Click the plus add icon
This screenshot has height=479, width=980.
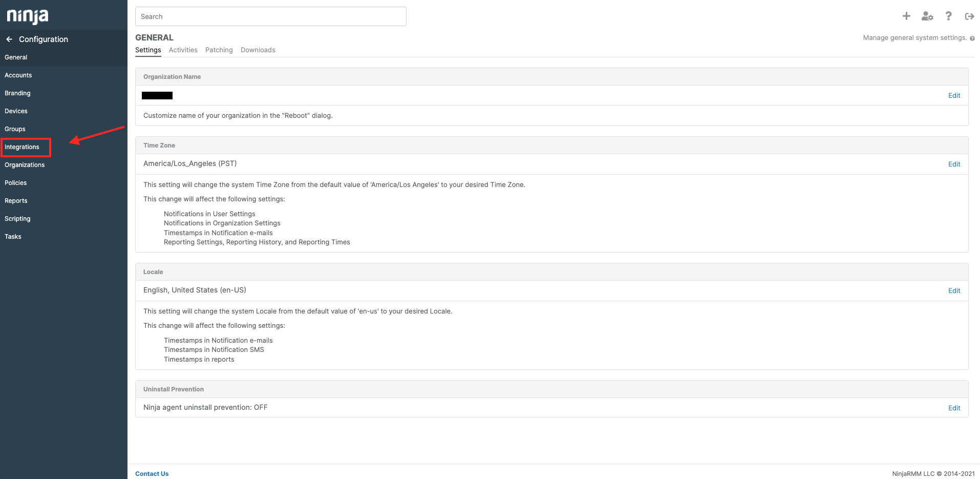click(x=906, y=16)
